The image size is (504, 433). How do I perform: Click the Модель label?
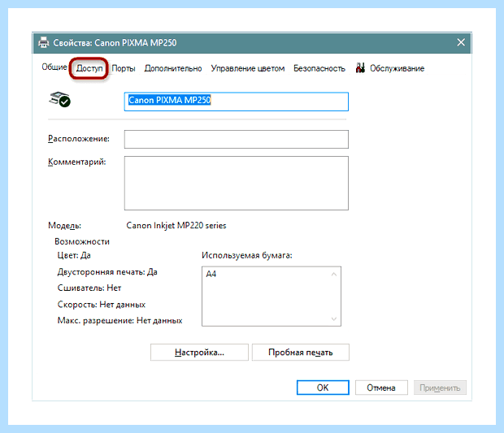pyautogui.click(x=64, y=226)
